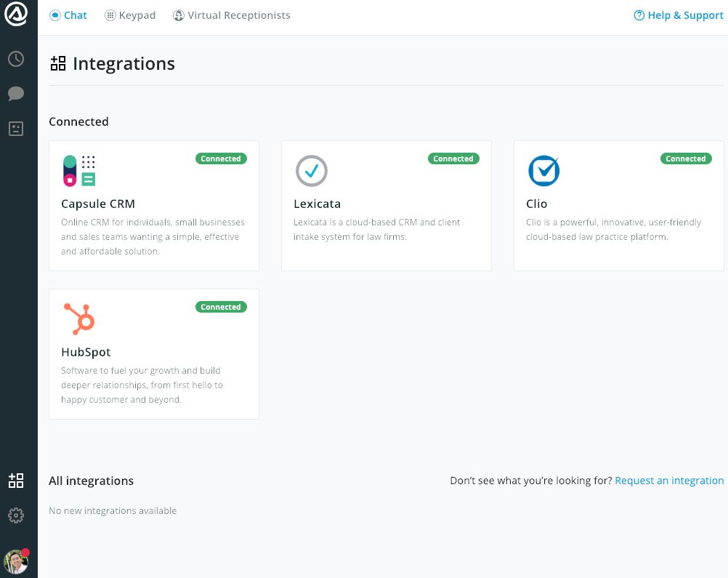The image size is (728, 578).
Task: Click Request an integration link
Action: point(669,481)
